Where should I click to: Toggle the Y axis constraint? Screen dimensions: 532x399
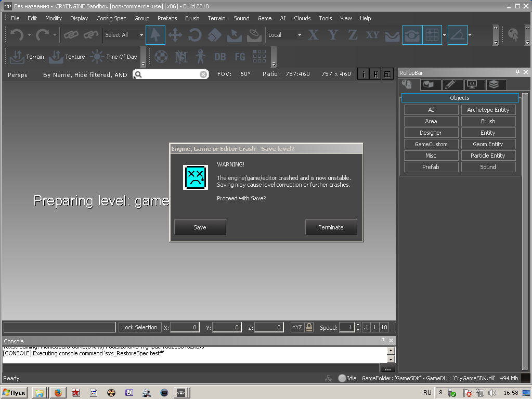(x=333, y=35)
